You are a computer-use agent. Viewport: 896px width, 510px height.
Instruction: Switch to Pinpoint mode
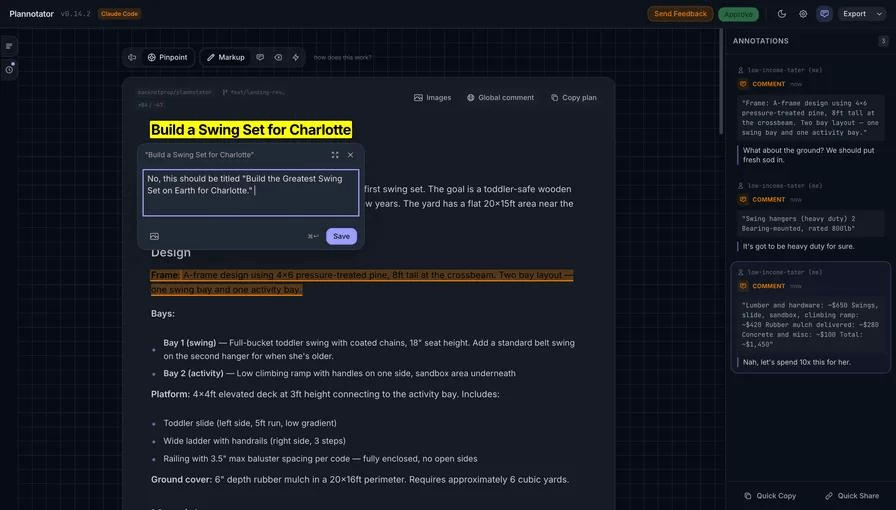(167, 57)
